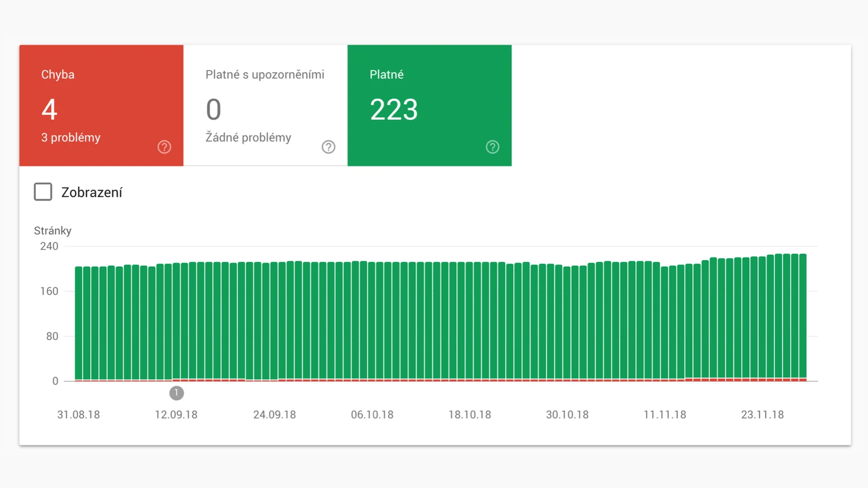868x488 pixels.
Task: Click the 31.08.18 date label
Action: (79, 415)
